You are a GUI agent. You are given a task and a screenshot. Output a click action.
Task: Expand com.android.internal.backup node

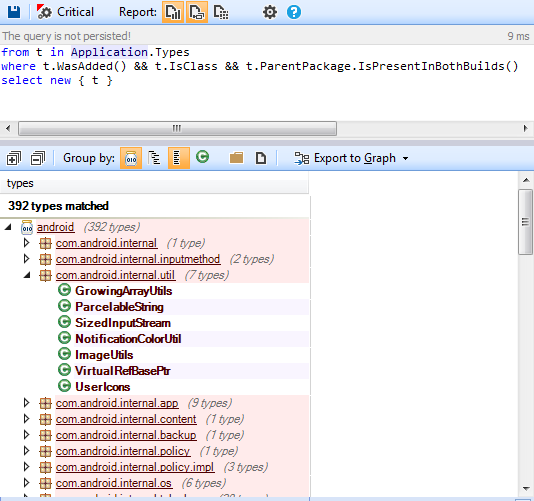pos(27,435)
